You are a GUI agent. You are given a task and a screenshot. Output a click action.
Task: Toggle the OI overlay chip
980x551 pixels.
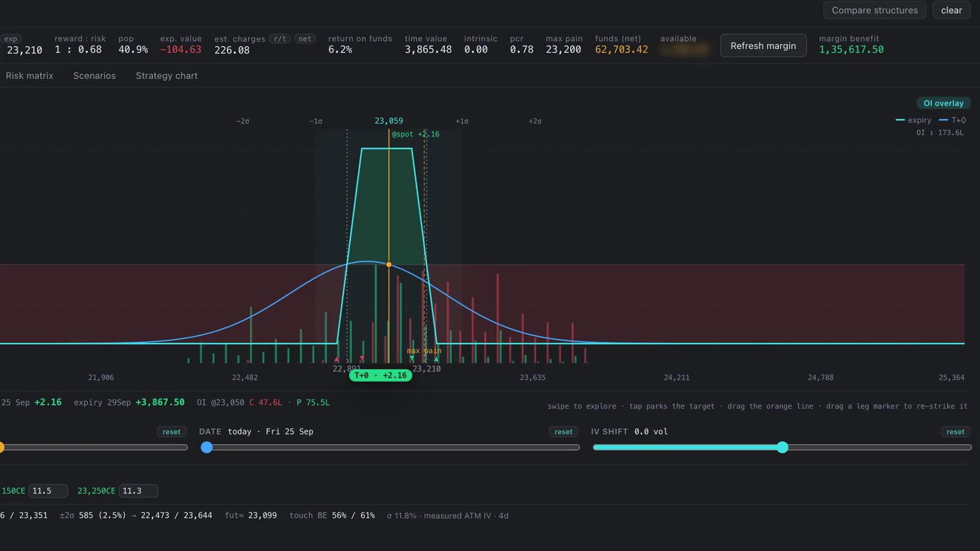(943, 103)
